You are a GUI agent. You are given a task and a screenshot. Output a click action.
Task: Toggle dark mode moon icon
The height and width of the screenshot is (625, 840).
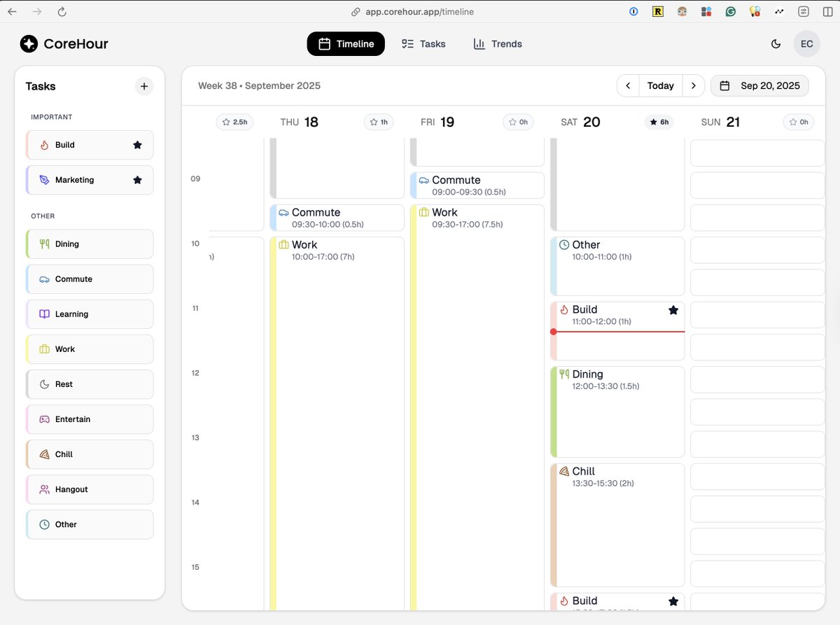[776, 43]
